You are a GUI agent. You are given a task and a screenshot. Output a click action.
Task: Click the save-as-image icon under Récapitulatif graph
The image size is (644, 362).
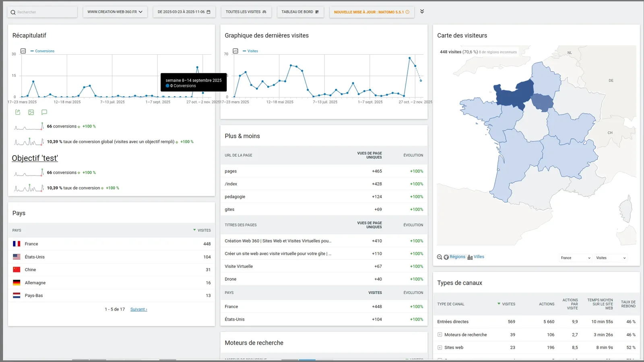point(31,112)
